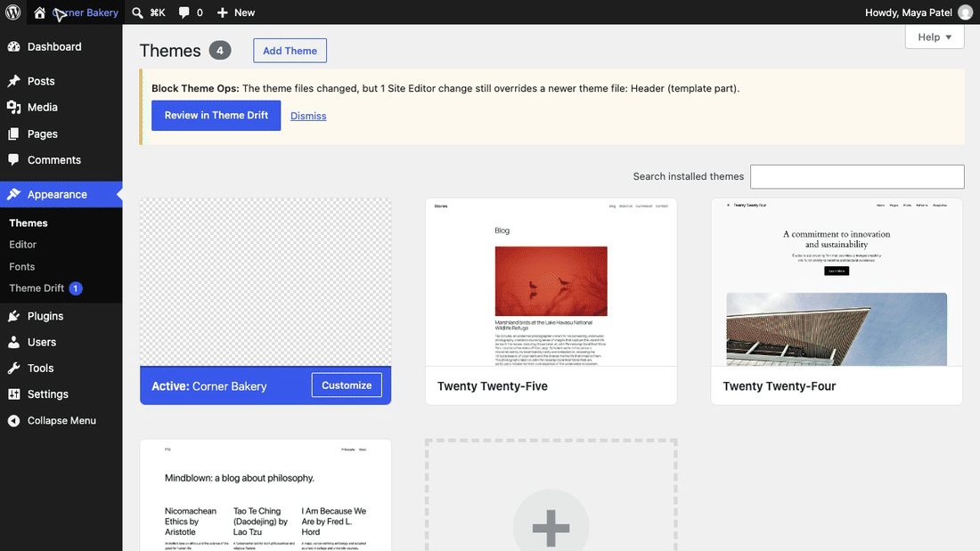The width and height of the screenshot is (980, 551).
Task: Click the Collapse Menu arrow icon
Action: click(13, 420)
